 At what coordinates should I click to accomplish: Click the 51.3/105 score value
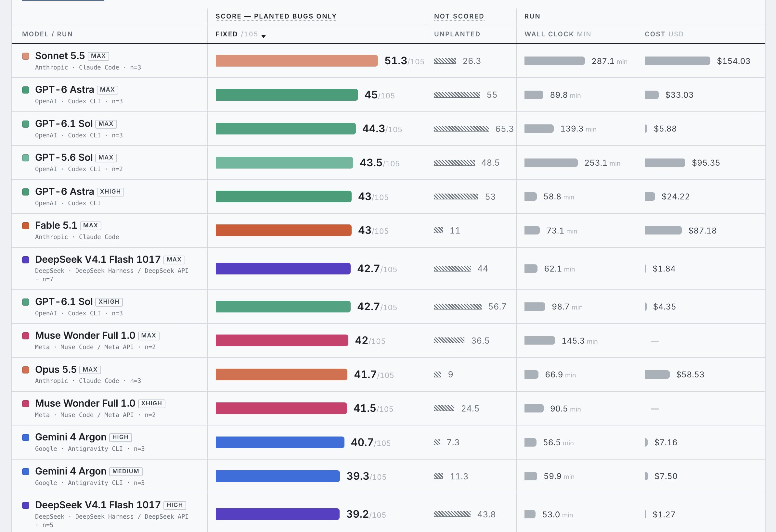404,61
